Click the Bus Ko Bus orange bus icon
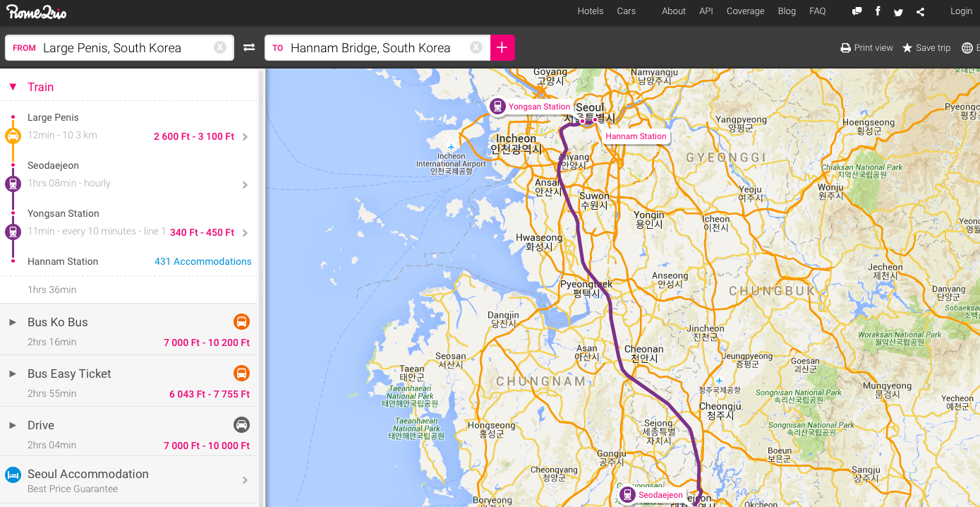Image resolution: width=980 pixels, height=507 pixels. pyautogui.click(x=241, y=322)
